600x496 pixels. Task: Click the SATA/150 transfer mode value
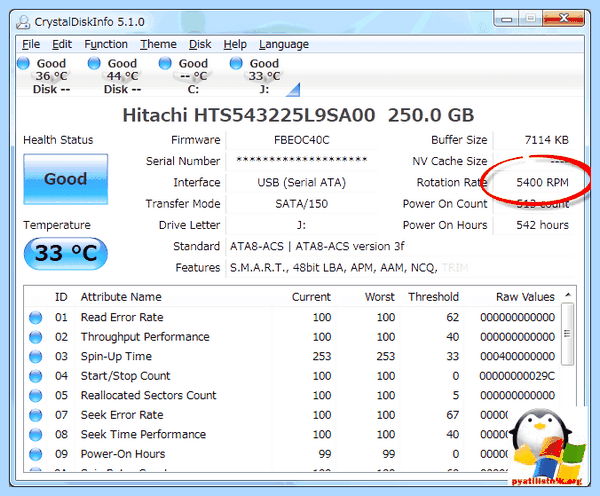[x=302, y=204]
